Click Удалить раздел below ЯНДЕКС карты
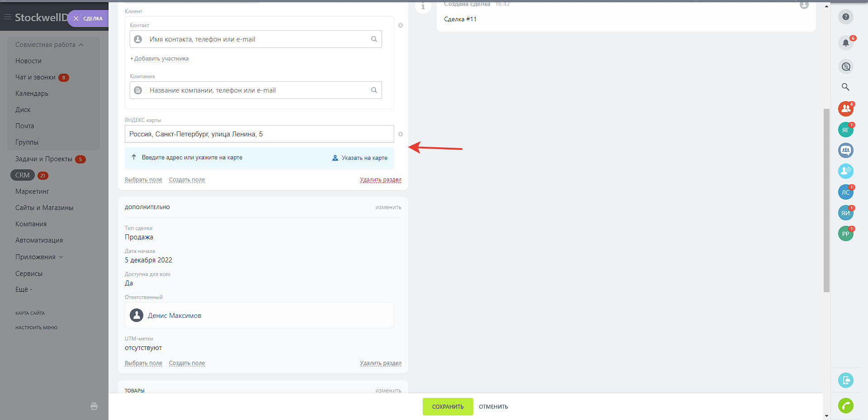The width and height of the screenshot is (868, 420). coord(381,180)
